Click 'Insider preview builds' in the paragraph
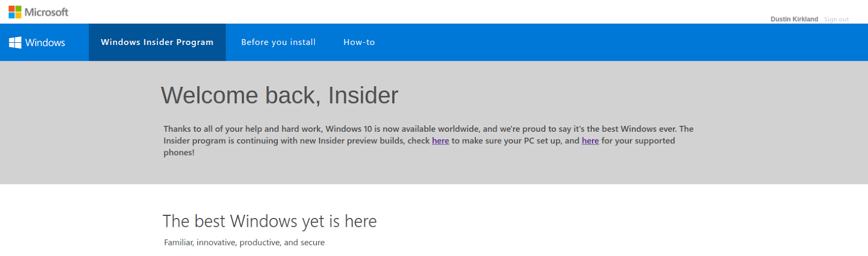Screen dimensions: 868x256 pos(361,141)
